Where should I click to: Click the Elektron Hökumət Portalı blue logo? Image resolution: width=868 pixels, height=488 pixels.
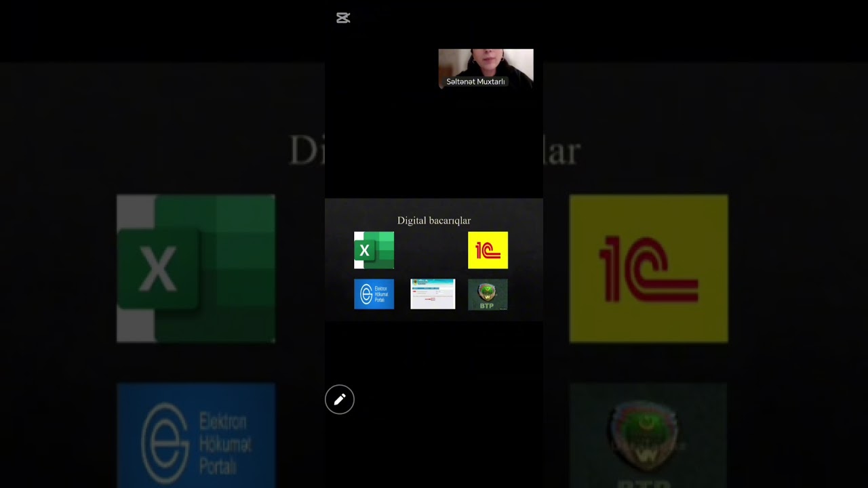(374, 294)
